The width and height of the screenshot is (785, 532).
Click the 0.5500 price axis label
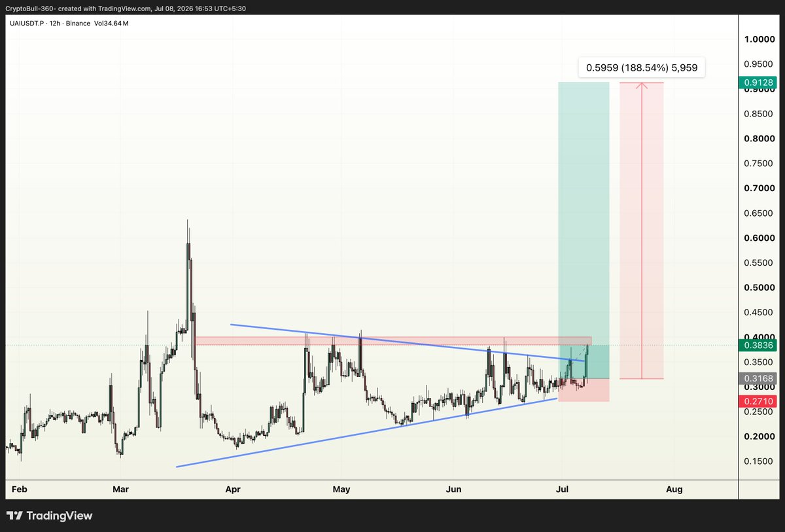759,262
